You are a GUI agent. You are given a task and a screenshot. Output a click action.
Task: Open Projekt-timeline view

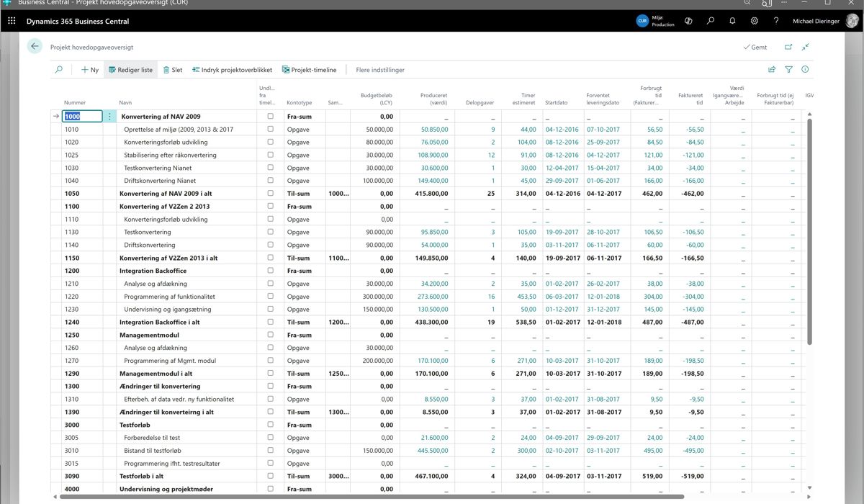pos(309,70)
